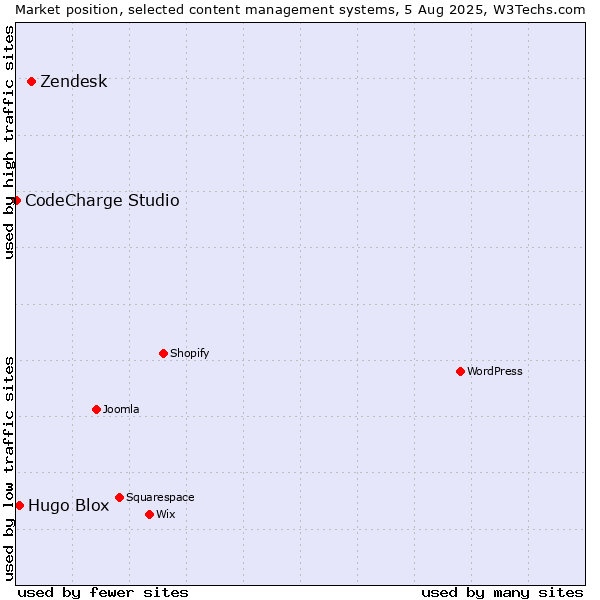Click the CodeCharge Studio red marker
600x600 pixels.
(16, 201)
